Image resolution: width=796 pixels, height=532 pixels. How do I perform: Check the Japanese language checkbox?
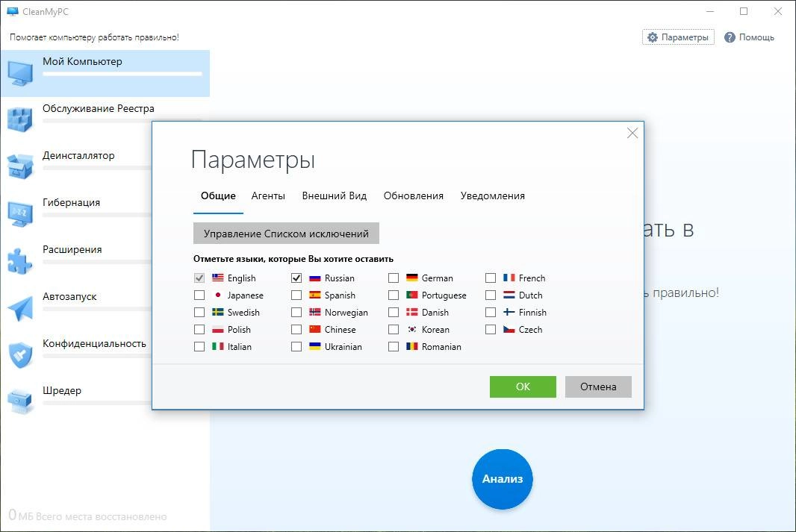click(199, 295)
